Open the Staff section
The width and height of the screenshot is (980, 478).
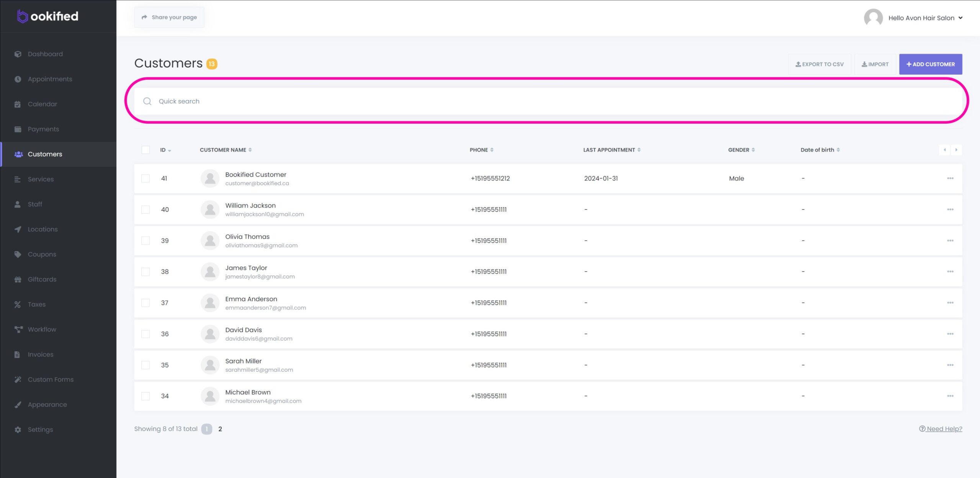(x=35, y=204)
